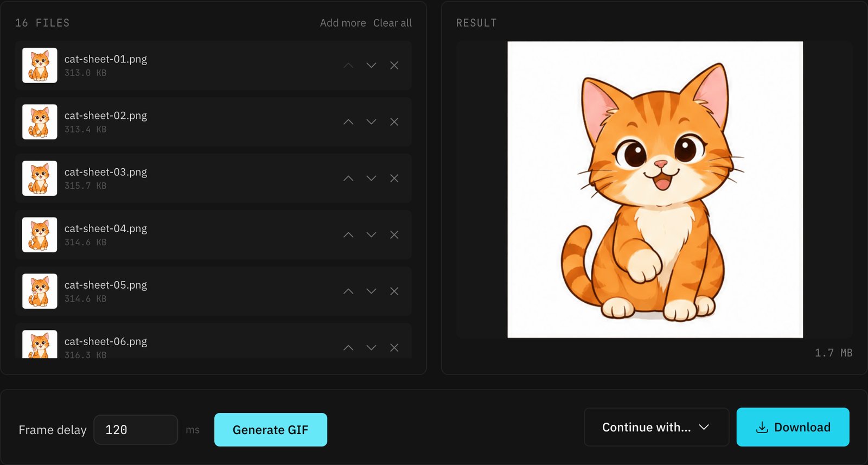Focus the Frame delay input field
The height and width of the screenshot is (465, 868).
136,430
